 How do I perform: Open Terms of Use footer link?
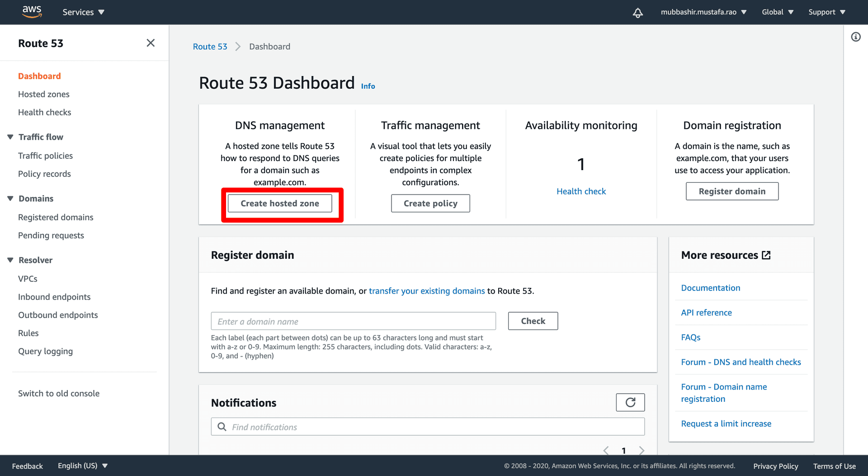[834, 466]
